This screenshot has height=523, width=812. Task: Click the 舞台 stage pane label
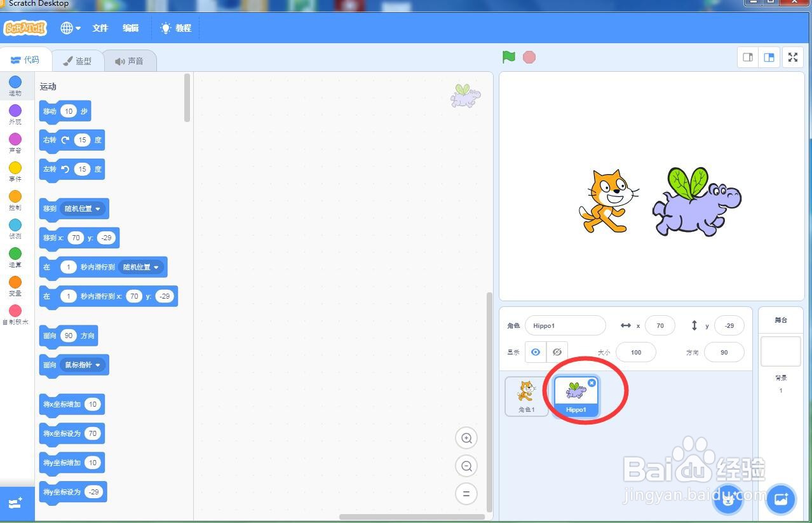(781, 320)
